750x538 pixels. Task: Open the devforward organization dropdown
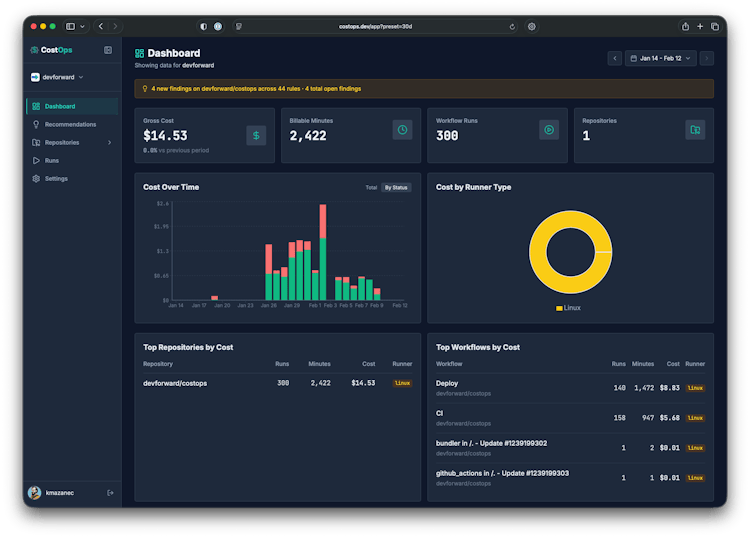57,77
